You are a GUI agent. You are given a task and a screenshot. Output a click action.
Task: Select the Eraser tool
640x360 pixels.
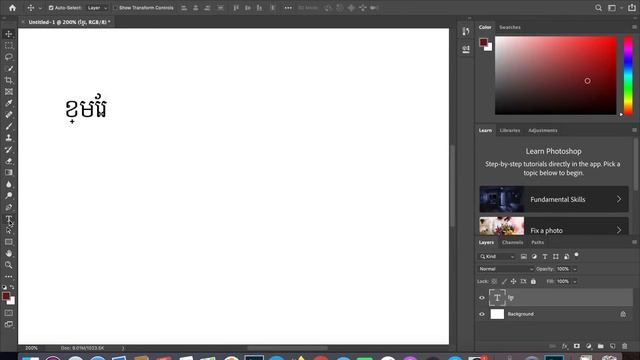tap(9, 161)
